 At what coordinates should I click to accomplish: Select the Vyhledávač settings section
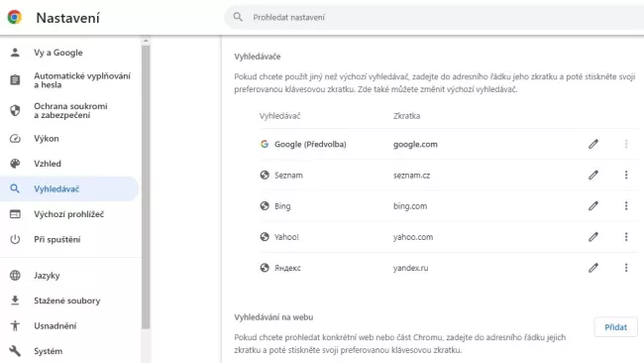(69, 188)
